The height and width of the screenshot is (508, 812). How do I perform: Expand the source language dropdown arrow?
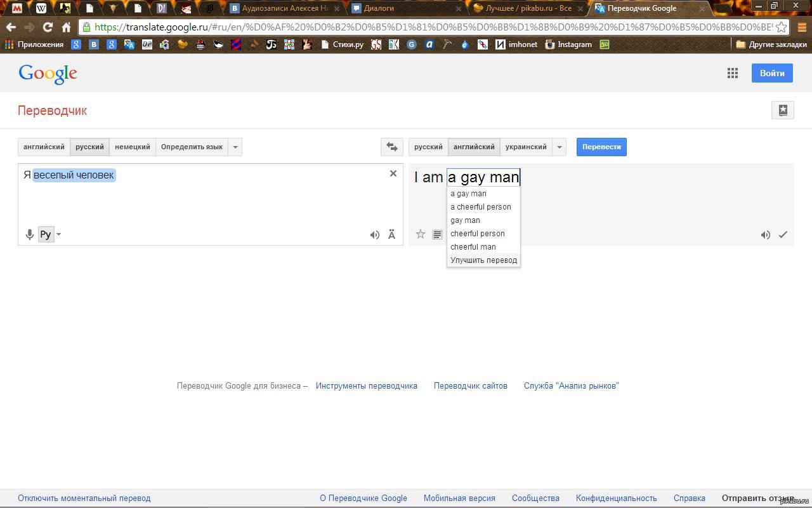(235, 147)
